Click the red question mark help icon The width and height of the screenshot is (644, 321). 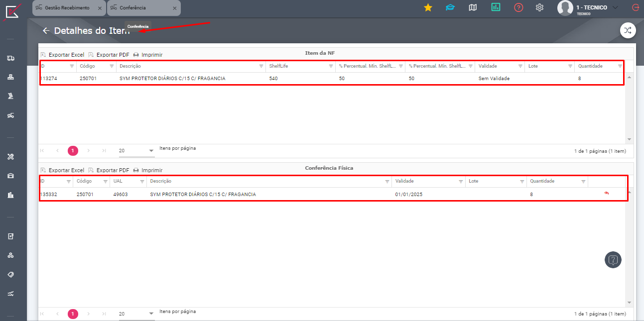[518, 7]
